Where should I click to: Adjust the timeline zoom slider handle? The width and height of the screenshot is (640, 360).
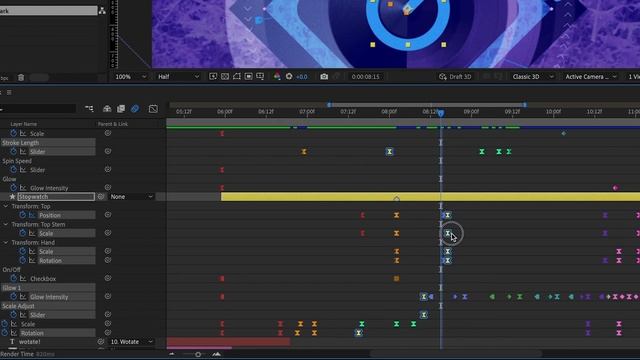(x=198, y=354)
